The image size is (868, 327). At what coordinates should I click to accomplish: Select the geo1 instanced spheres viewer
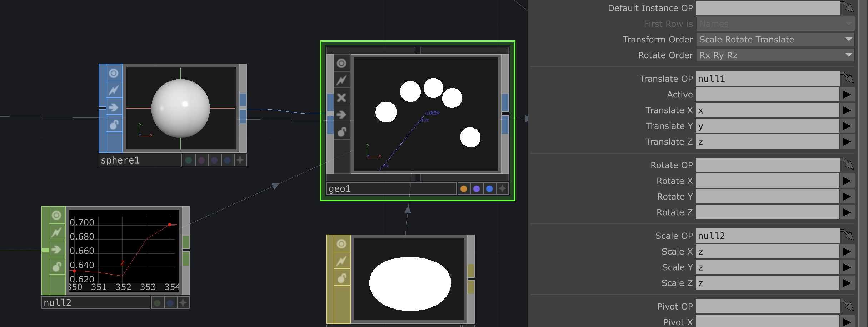[426, 114]
